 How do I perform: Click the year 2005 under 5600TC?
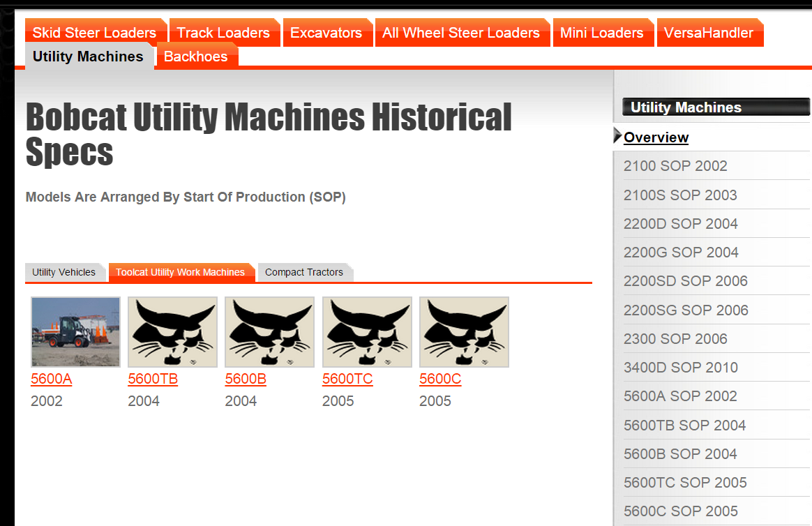click(x=338, y=401)
